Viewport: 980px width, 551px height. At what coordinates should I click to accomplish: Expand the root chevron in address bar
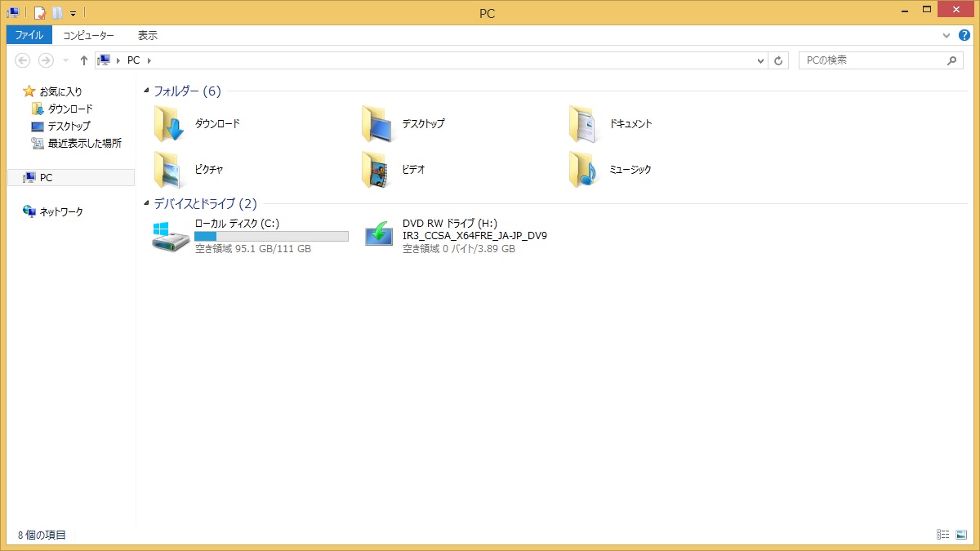(119, 60)
